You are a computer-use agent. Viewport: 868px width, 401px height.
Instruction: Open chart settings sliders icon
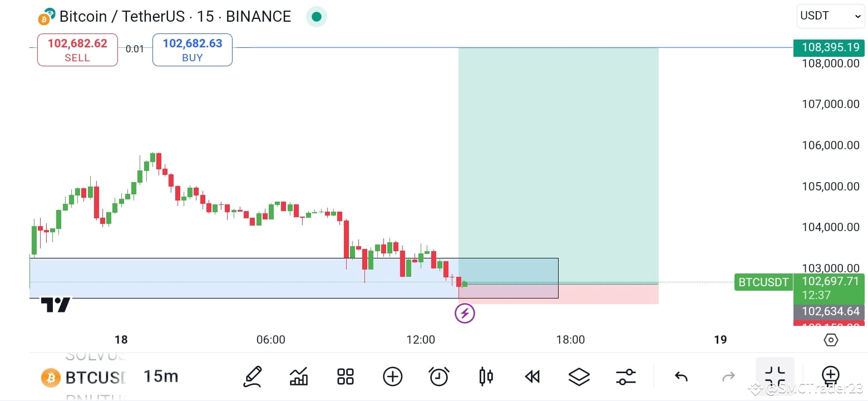(x=625, y=376)
